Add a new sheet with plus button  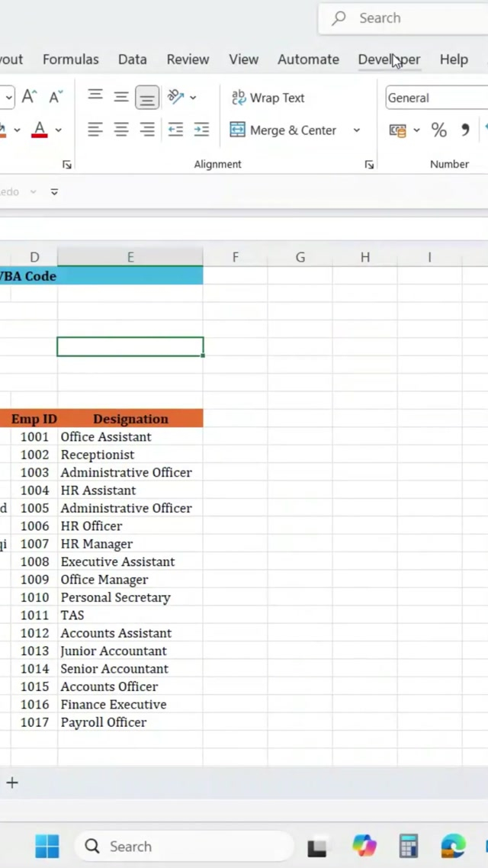(x=12, y=783)
